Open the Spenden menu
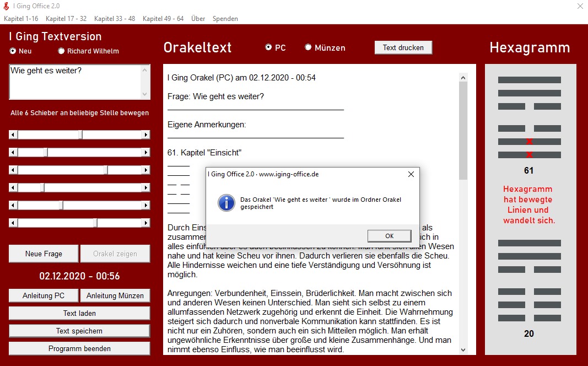 [x=225, y=19]
